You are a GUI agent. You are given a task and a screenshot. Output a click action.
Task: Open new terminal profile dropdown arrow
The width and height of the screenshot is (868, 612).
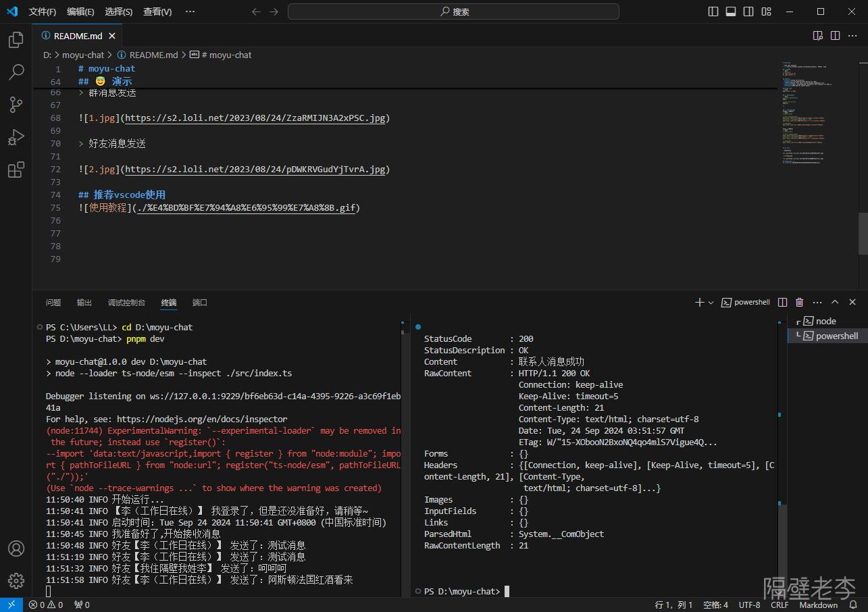(x=711, y=303)
